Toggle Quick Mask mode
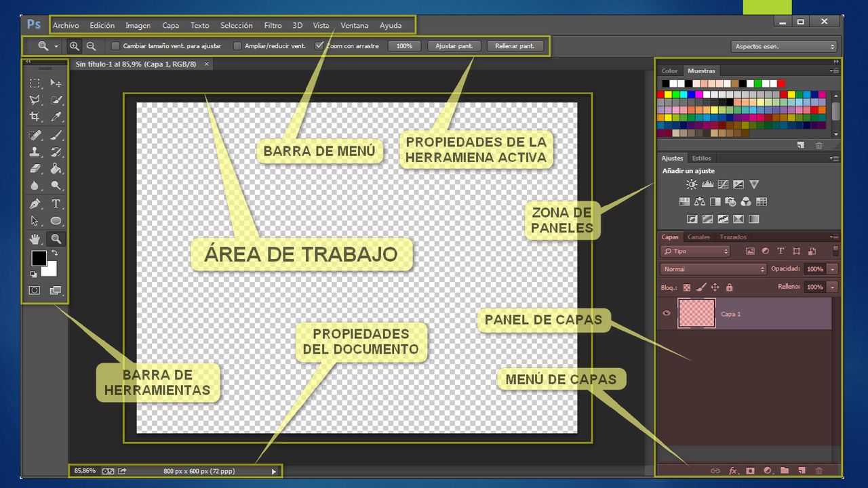The image size is (868, 488). coord(34,290)
